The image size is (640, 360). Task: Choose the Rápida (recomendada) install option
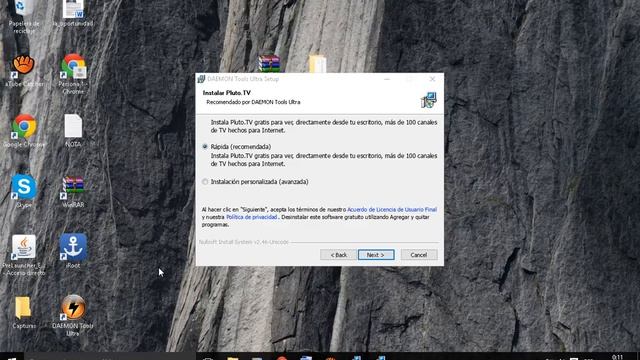pos(205,147)
